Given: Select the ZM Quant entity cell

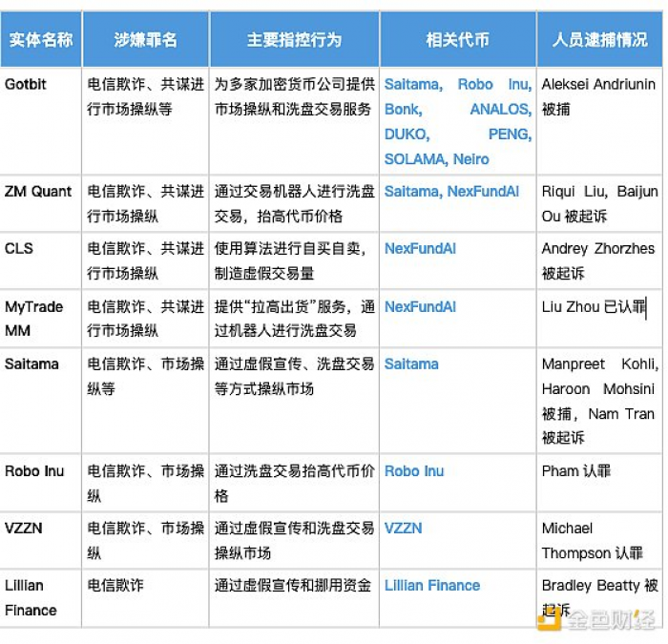Looking at the screenshot, I should [41, 203].
